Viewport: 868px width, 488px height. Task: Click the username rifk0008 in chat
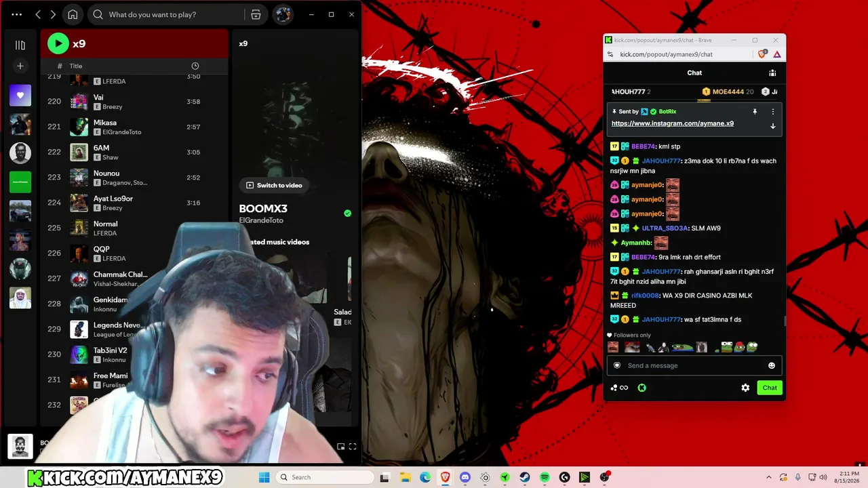tap(645, 296)
